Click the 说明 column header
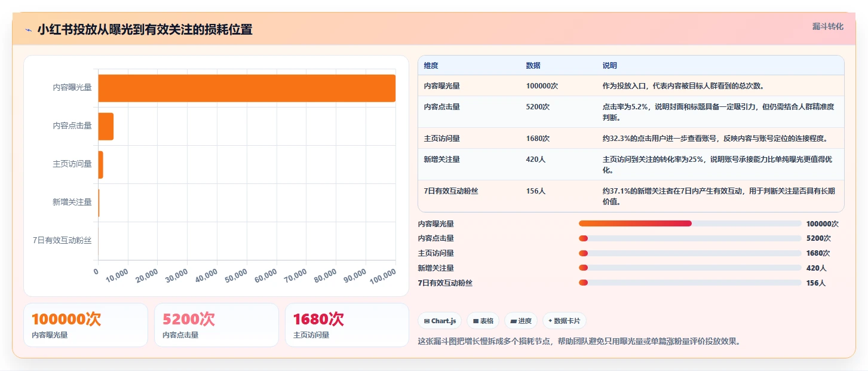The image size is (868, 371). tap(610, 66)
